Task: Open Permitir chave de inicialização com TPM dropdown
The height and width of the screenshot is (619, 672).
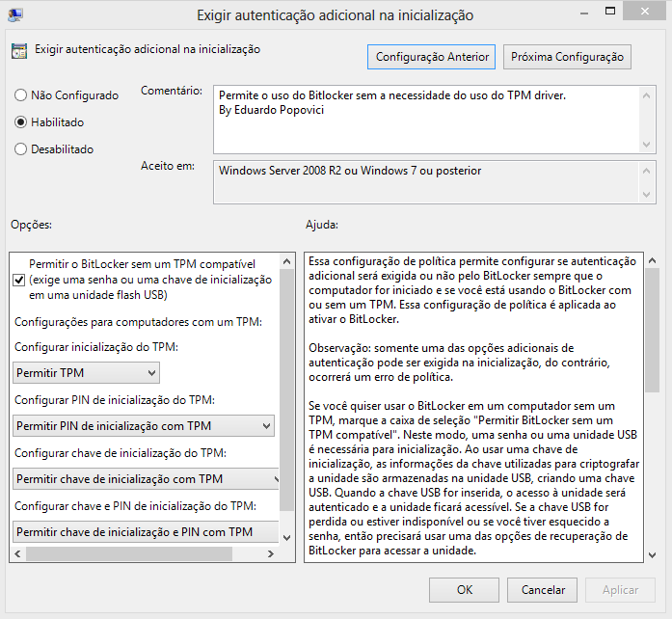Action: [146, 479]
